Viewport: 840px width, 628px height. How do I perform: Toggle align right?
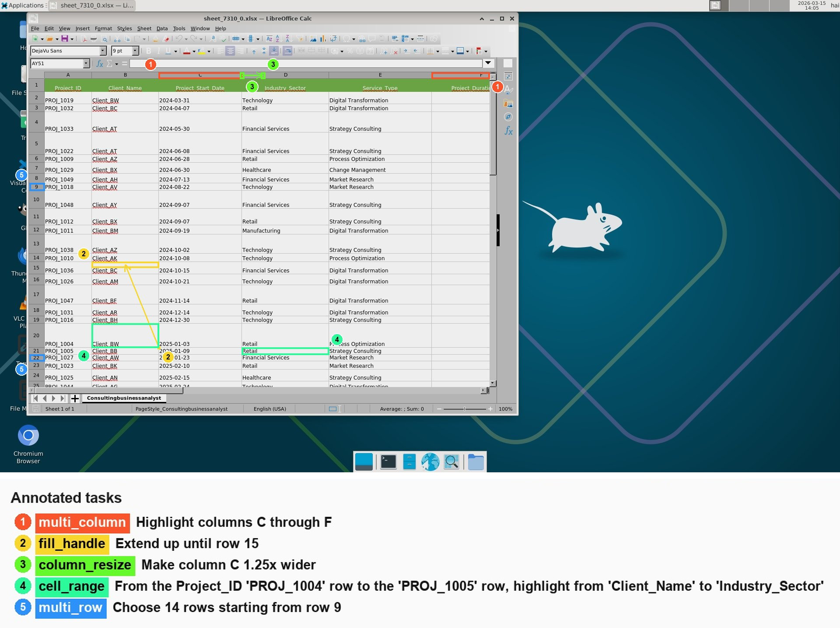pos(241,51)
